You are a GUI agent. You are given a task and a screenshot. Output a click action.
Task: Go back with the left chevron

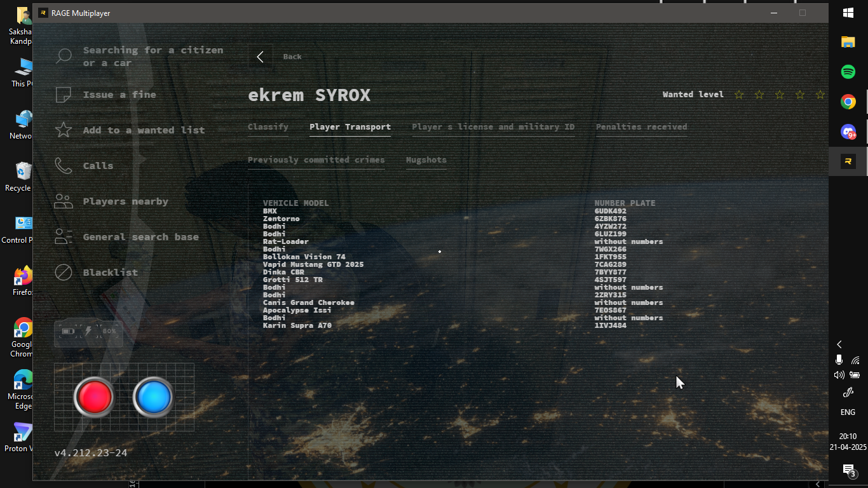tap(260, 57)
